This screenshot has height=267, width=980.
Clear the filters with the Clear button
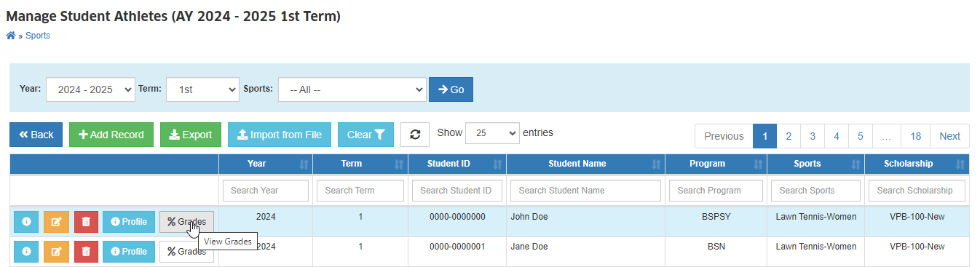coord(365,135)
